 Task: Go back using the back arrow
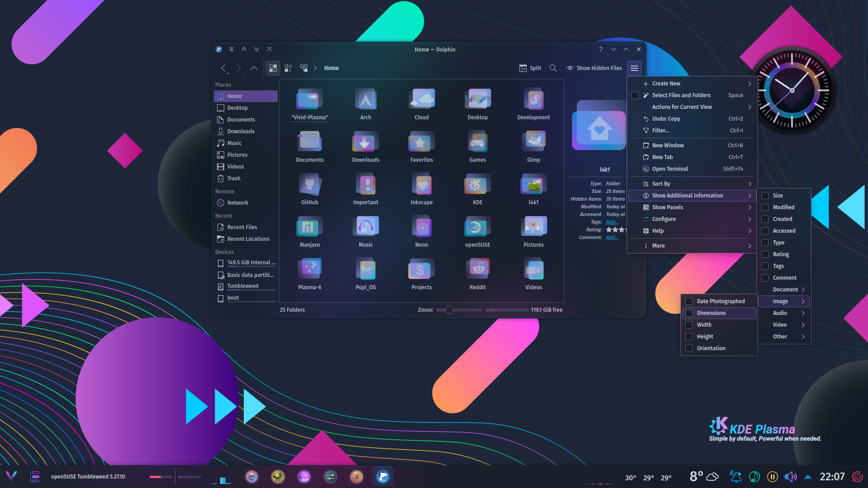(x=223, y=68)
